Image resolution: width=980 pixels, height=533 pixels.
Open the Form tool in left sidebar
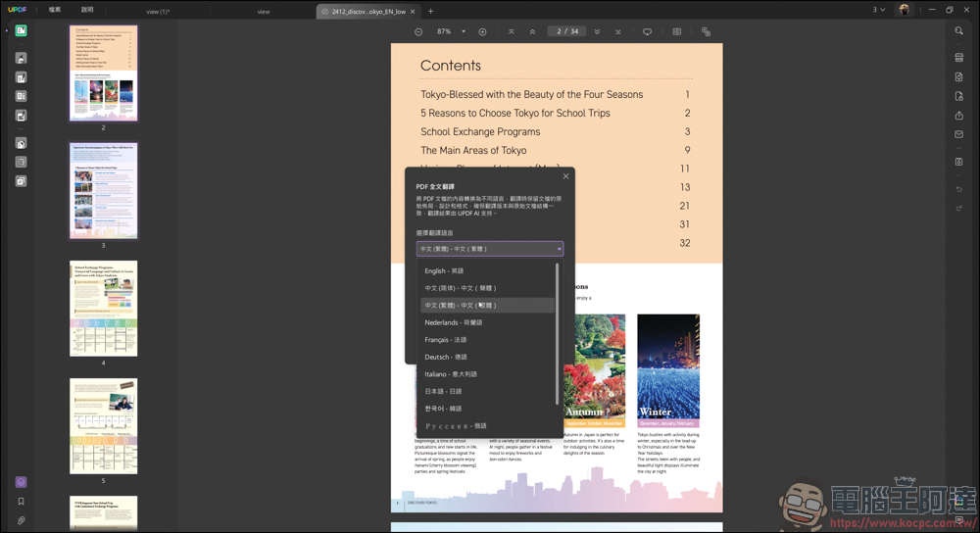[x=21, y=96]
